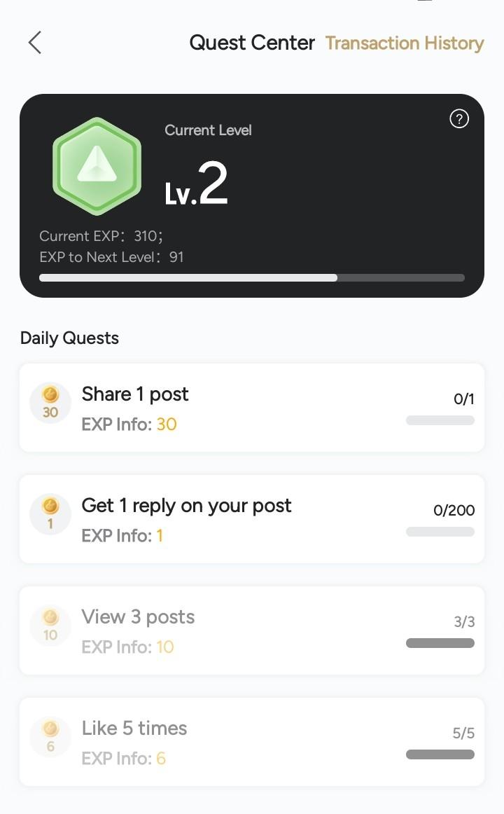The height and width of the screenshot is (814, 504).
Task: Click the View 3 posts progress bar
Action: click(x=440, y=643)
